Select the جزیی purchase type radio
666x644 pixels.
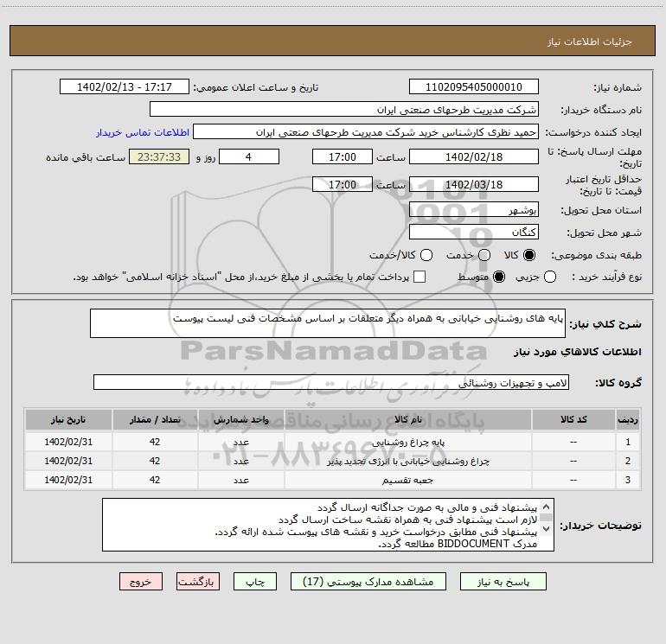(550, 277)
